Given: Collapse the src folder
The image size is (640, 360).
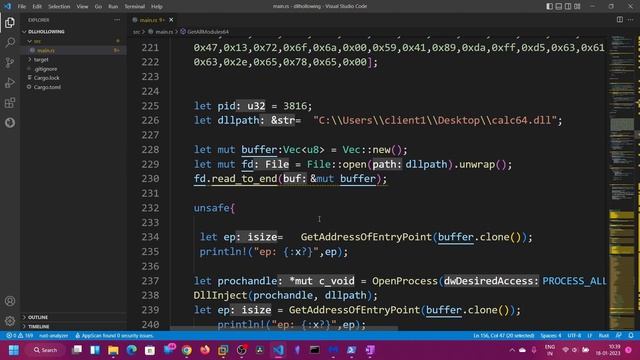Looking at the screenshot, I should point(37,41).
